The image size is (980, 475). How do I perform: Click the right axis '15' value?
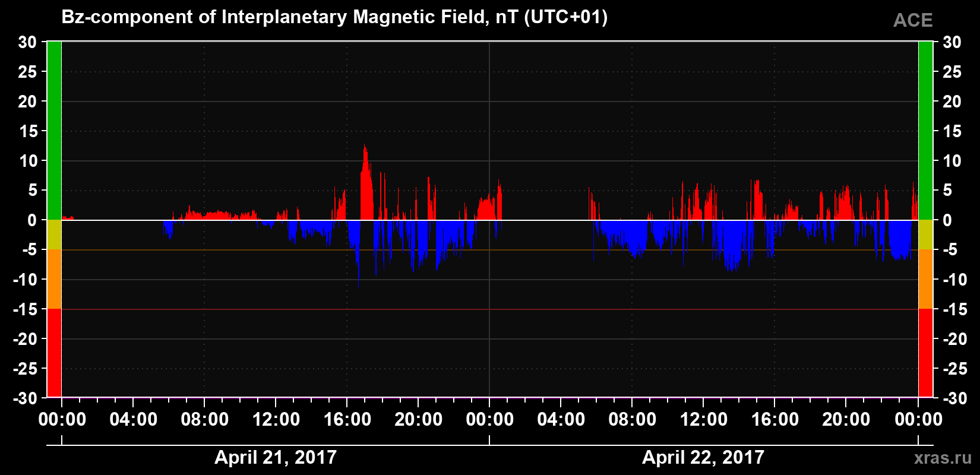tap(952, 131)
